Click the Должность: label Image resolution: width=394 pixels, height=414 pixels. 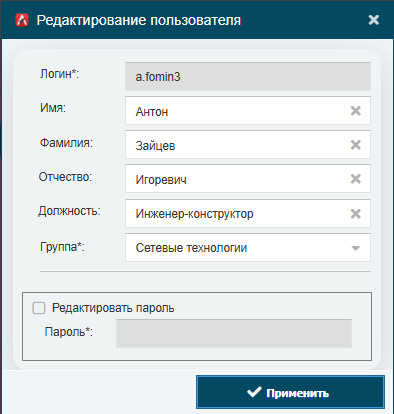[x=69, y=211]
